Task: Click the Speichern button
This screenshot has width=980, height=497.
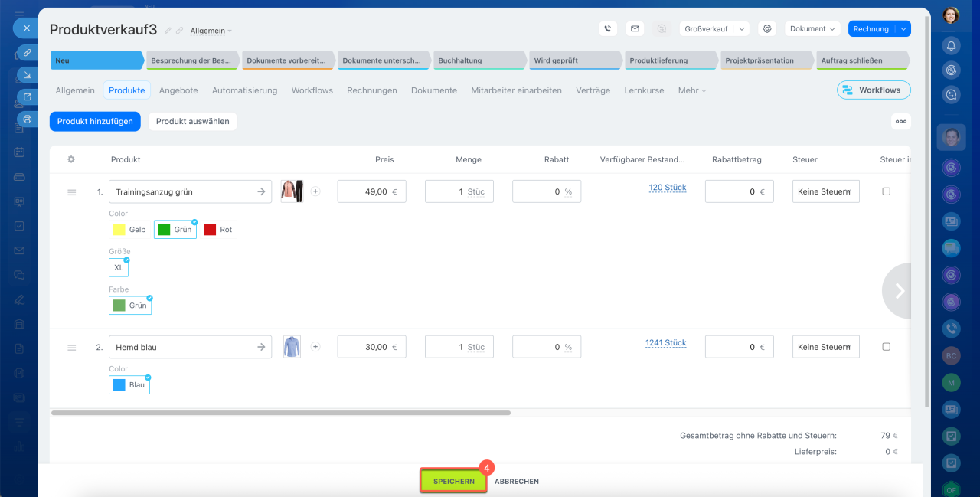Action: (453, 481)
